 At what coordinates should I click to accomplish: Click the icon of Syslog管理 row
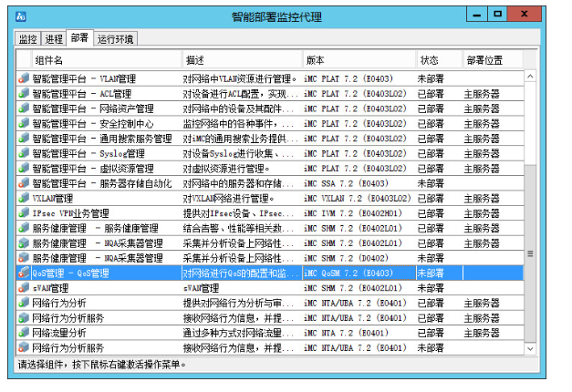click(24, 153)
